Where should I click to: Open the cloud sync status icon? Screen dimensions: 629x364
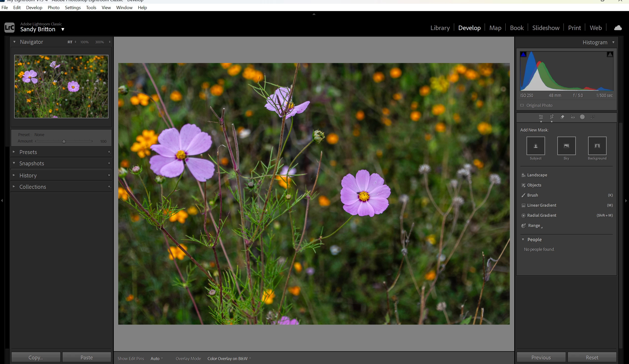[x=618, y=28]
